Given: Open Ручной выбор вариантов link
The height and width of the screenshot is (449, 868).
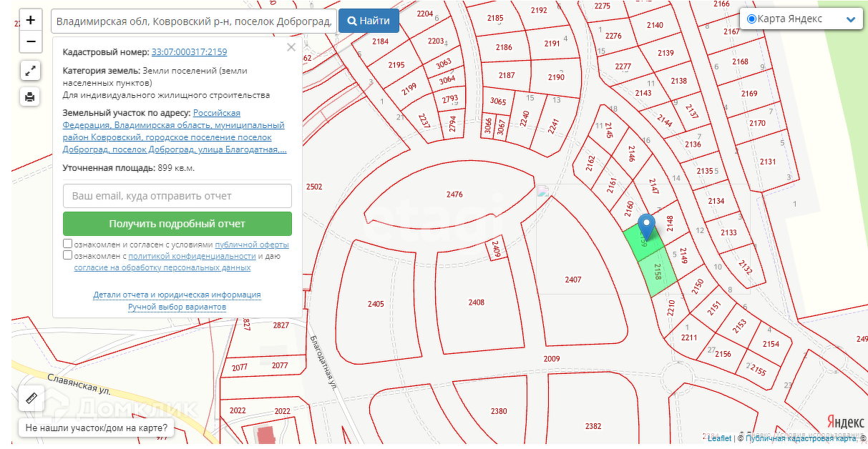Looking at the screenshot, I should tap(177, 307).
